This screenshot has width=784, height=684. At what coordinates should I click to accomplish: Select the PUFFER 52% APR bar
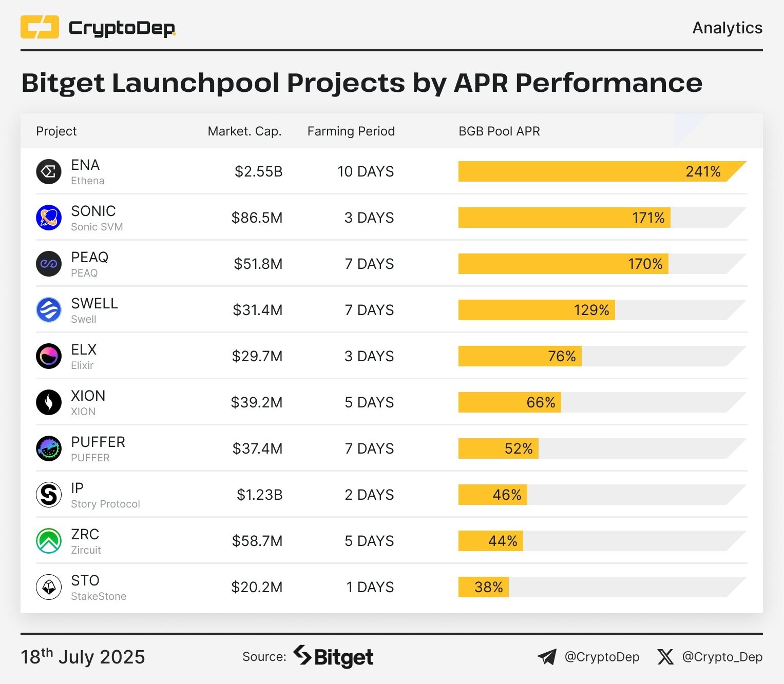click(499, 448)
